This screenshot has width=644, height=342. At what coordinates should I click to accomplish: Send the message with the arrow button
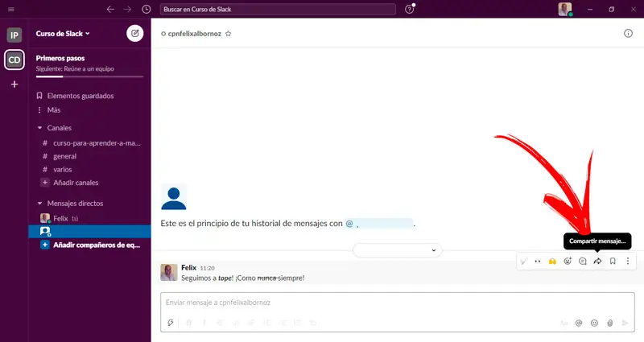(625, 323)
